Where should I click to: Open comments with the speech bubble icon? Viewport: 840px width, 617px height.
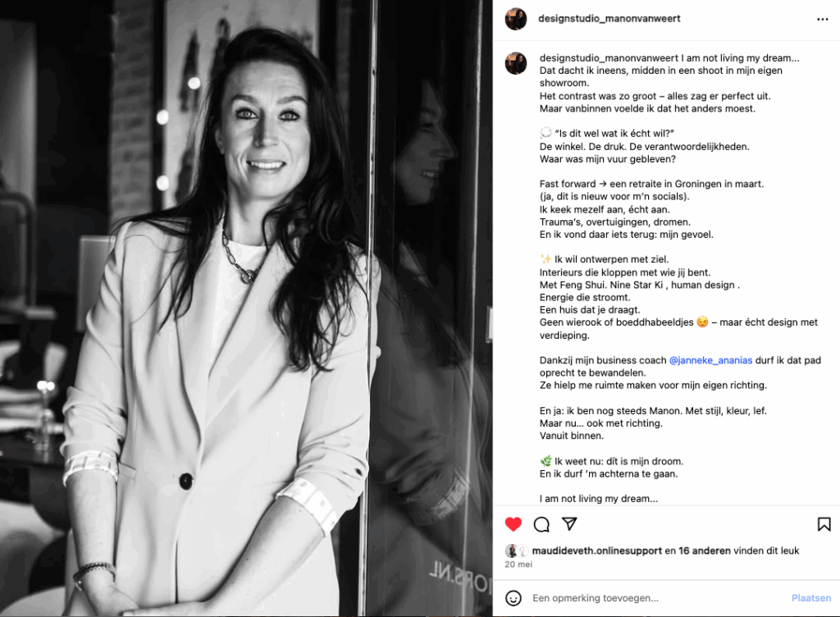[x=541, y=524]
